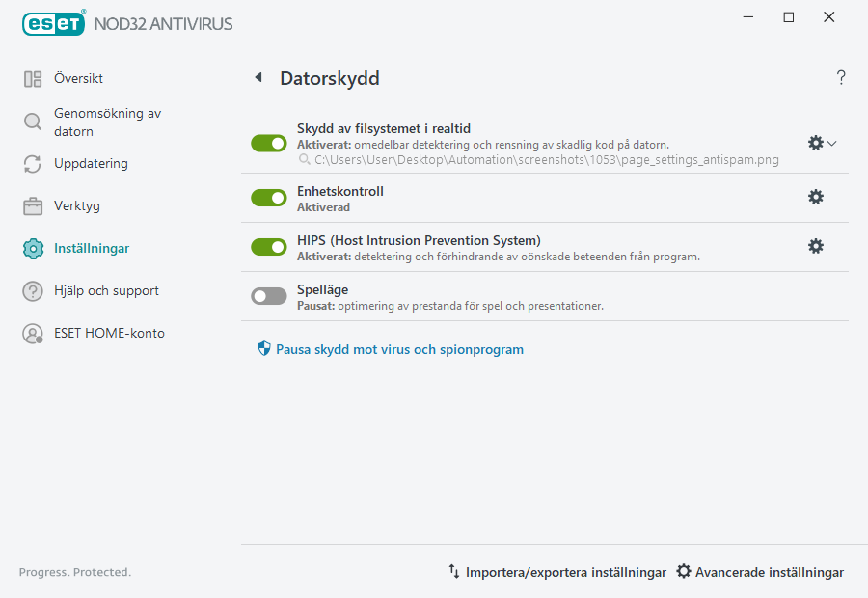Click the Inställningar gear icon in sidebar

pyautogui.click(x=33, y=248)
